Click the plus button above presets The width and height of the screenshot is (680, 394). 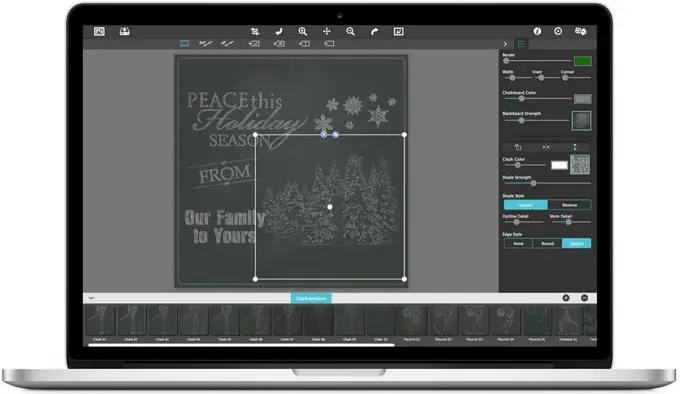[x=566, y=298]
